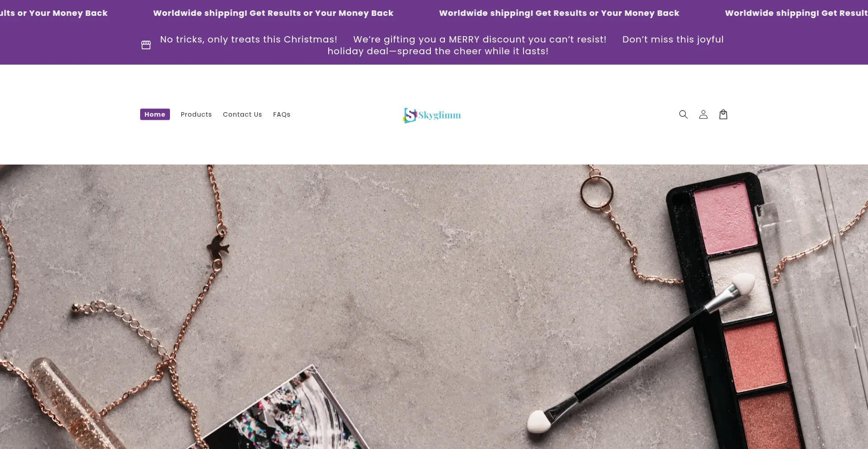This screenshot has height=449, width=868.
Task: Click marquee text cut off ending "Get Result"
Action: (x=796, y=13)
